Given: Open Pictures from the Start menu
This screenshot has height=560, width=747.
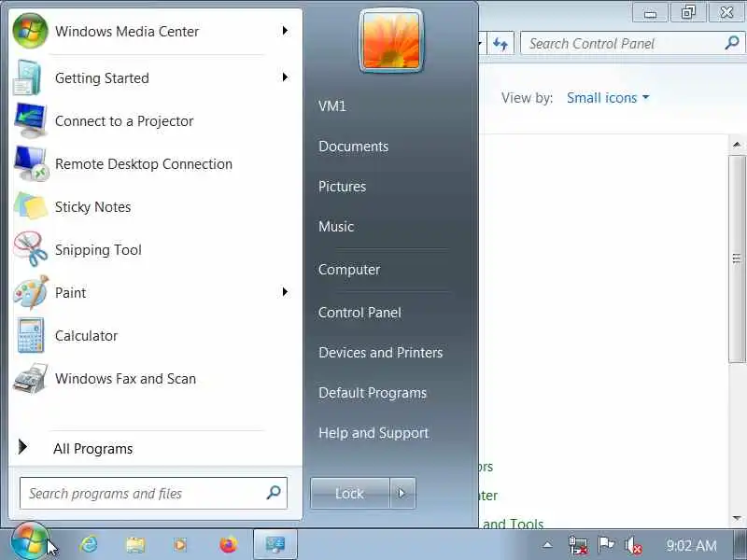Looking at the screenshot, I should pos(342,186).
